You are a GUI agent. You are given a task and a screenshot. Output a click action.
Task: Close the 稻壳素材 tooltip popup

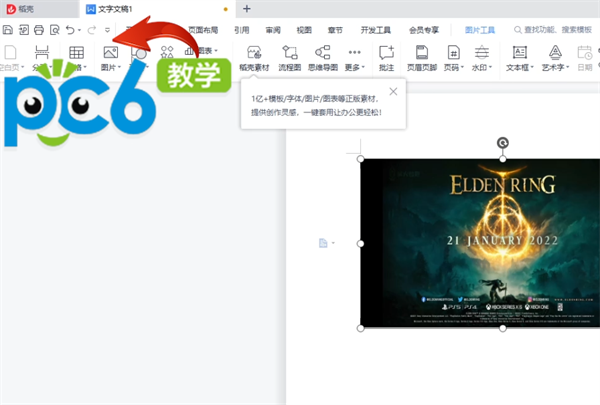click(x=393, y=91)
